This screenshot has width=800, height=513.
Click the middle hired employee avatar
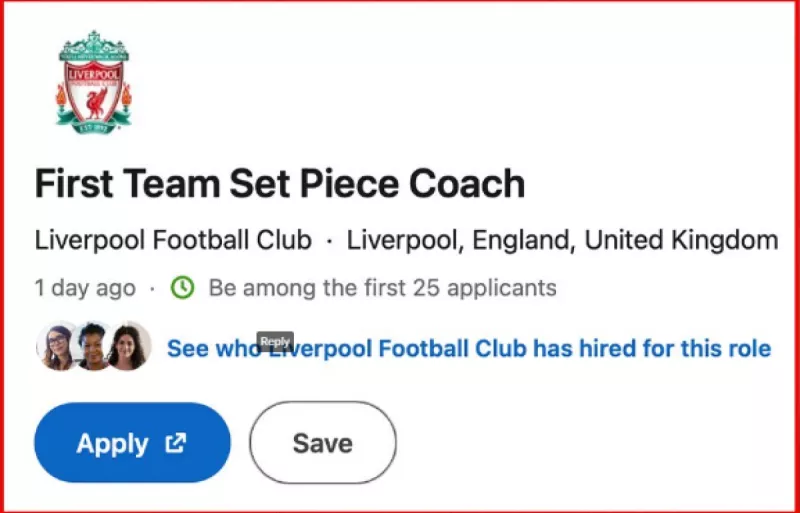[x=93, y=346]
